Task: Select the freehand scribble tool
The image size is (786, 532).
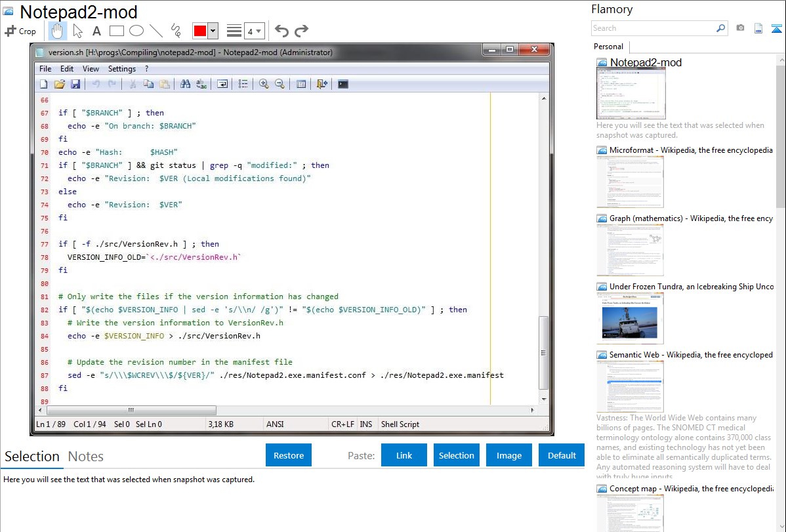Action: click(176, 31)
